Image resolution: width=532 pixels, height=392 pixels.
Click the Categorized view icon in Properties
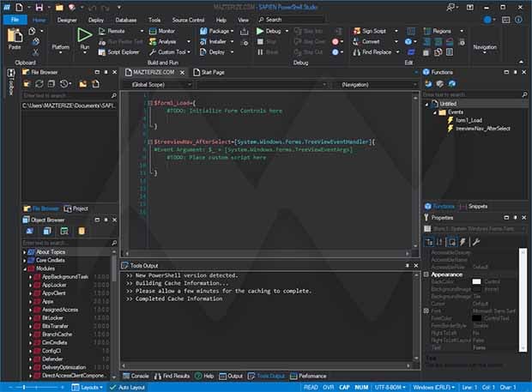(430, 242)
